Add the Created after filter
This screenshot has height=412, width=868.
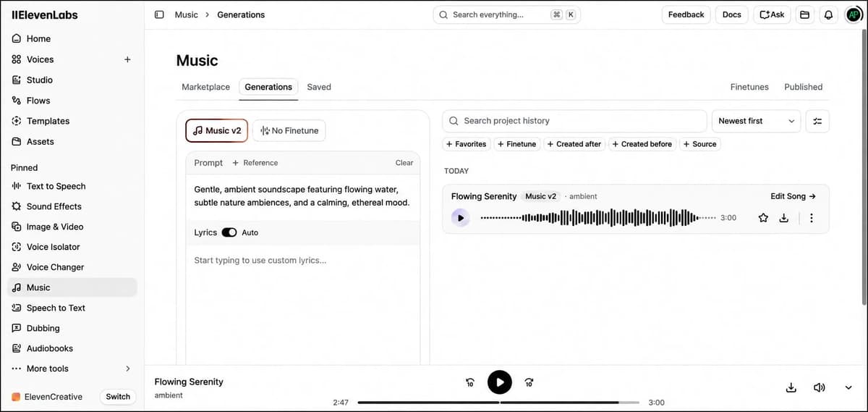pos(574,144)
